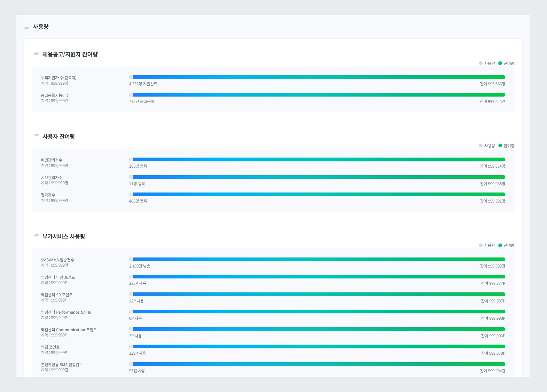
Task: Click the '사용자 잔여량' section heading
Action: (59, 137)
